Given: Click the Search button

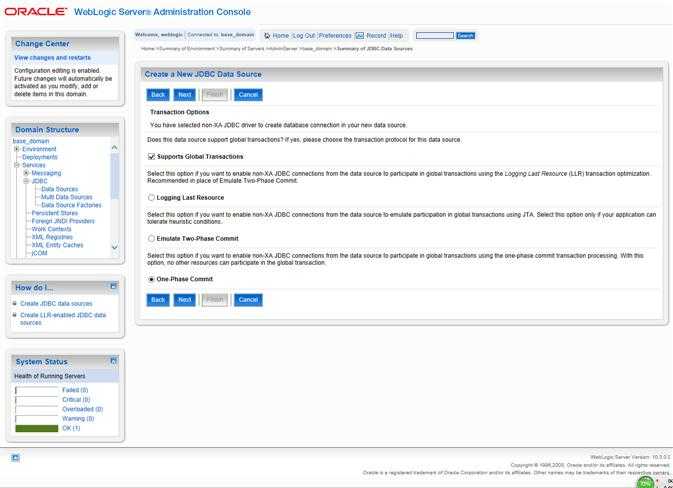Looking at the screenshot, I should pyautogui.click(x=465, y=36).
